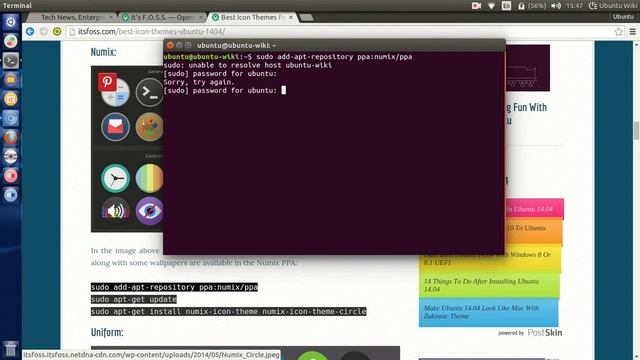Click the 'sudo add-apt-repository ppa:numix/ppa' code line on page
The image size is (640, 360).
pos(174,287)
